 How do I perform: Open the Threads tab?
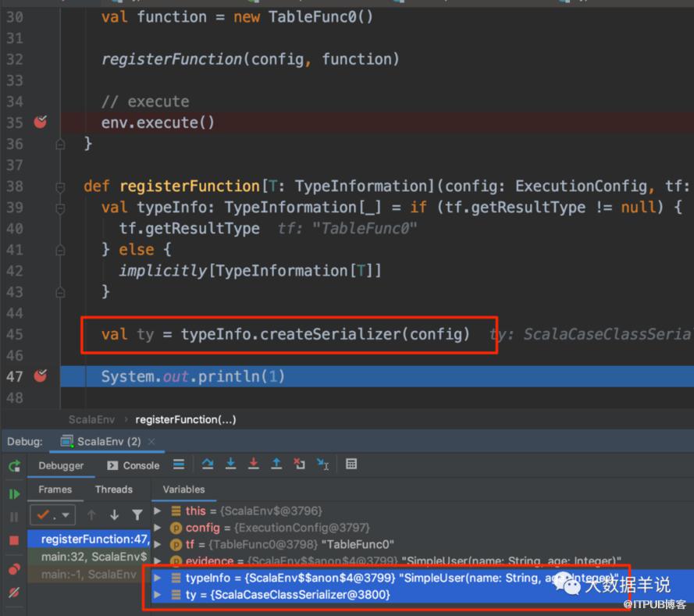[114, 490]
